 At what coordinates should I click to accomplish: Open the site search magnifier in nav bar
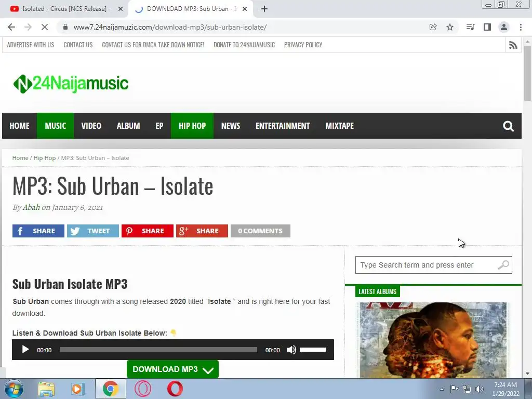point(508,126)
